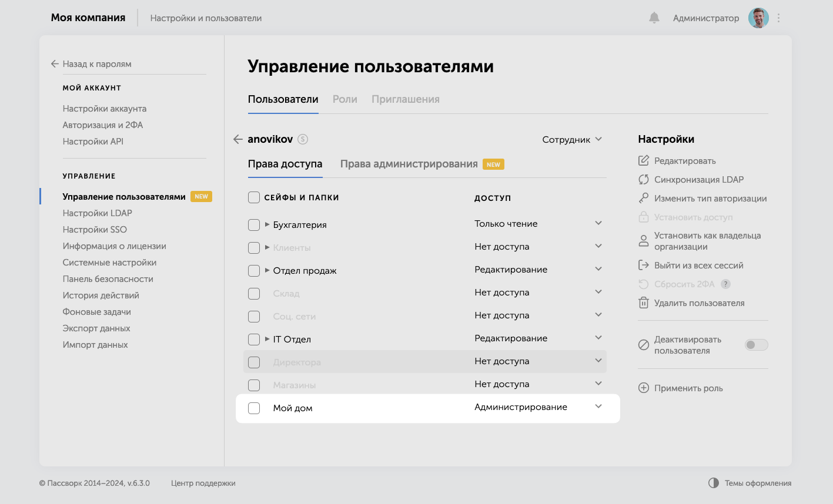The height and width of the screenshot is (504, 833).
Task: Click the Администратор profile avatar
Action: tap(758, 18)
